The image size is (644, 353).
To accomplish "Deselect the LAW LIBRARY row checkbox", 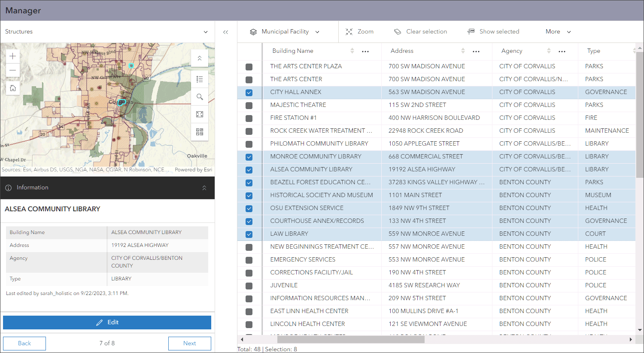I will (249, 234).
